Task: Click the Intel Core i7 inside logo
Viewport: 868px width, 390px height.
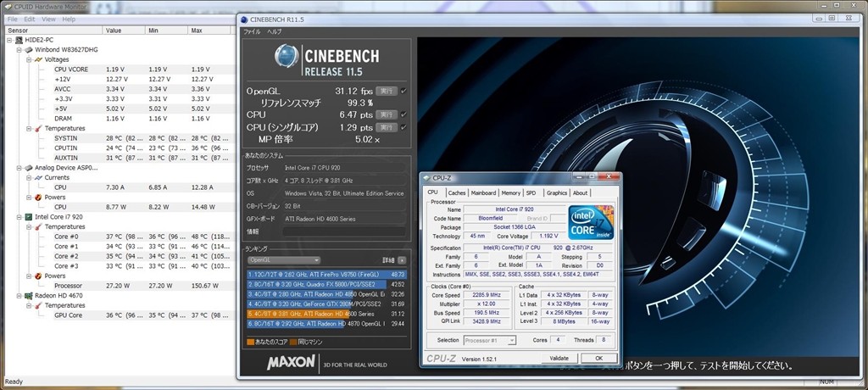Action: coord(591,222)
